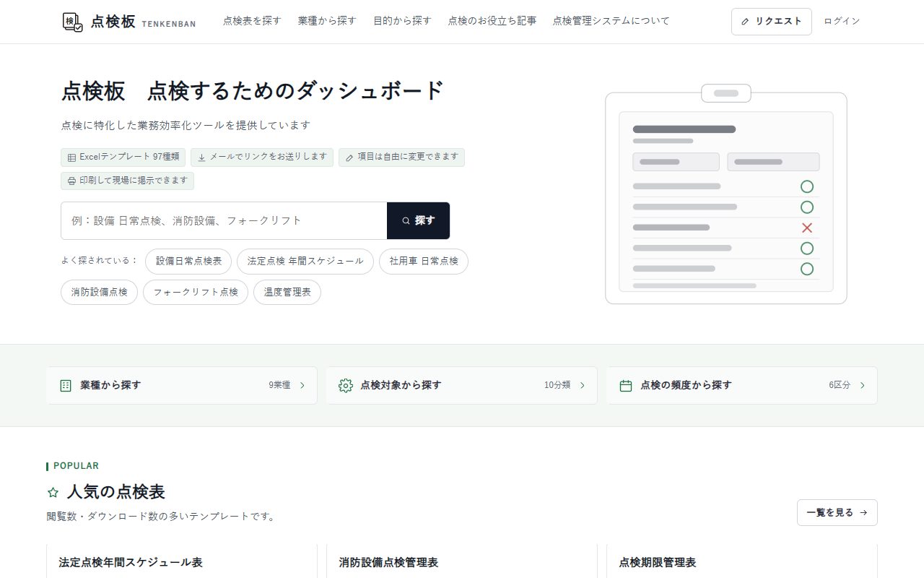Viewport: 924px width, 578px height.
Task: Focus the template search input field
Action: (224, 221)
